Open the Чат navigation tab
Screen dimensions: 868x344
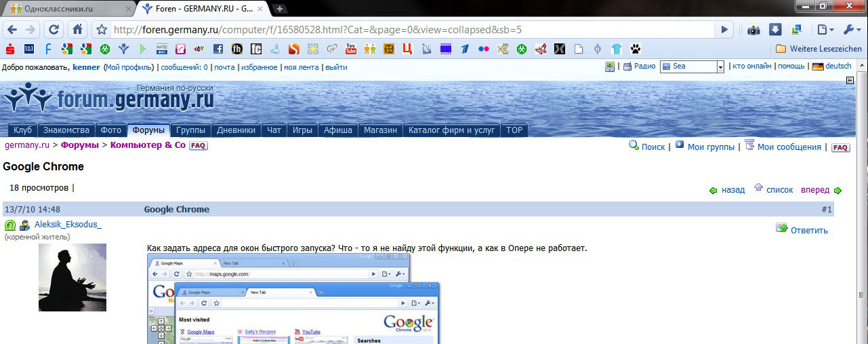(274, 130)
